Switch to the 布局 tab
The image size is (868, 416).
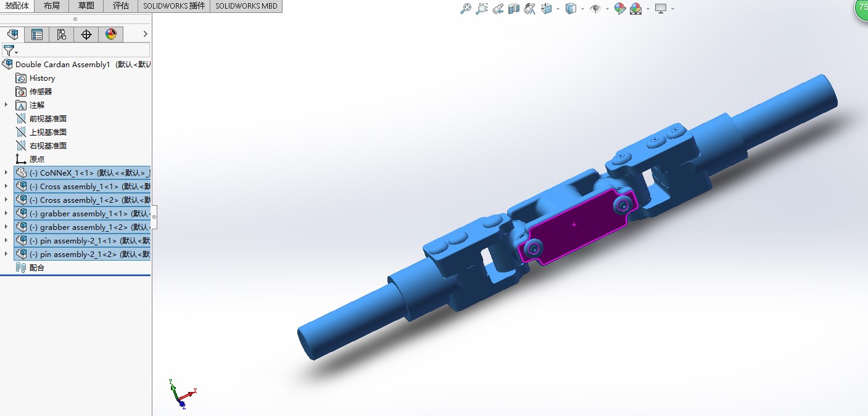[52, 6]
